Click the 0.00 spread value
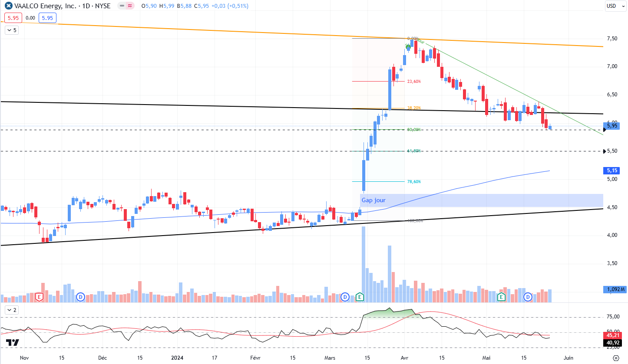This screenshot has width=628, height=364. [30, 18]
